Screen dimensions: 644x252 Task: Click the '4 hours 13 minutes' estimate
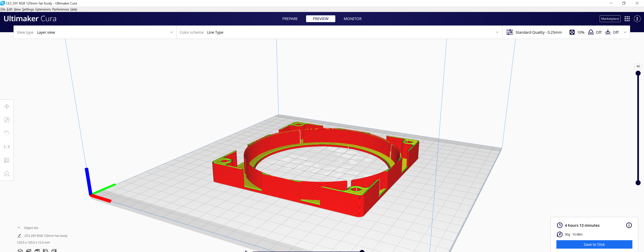point(582,225)
